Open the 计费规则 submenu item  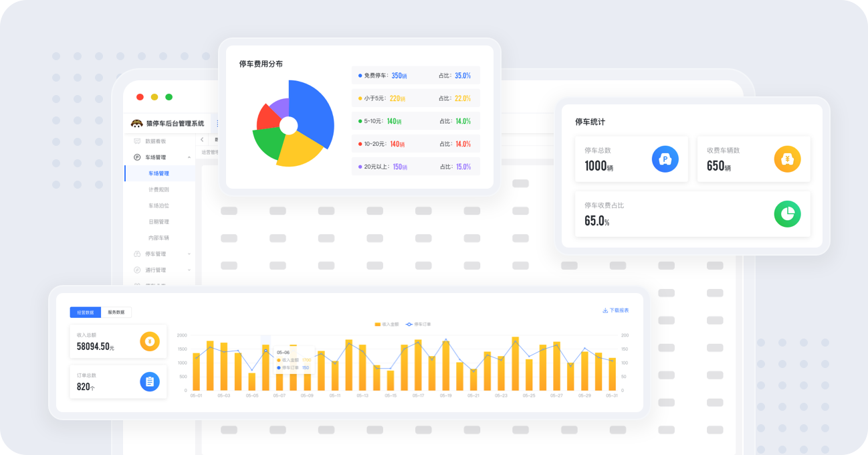point(158,189)
